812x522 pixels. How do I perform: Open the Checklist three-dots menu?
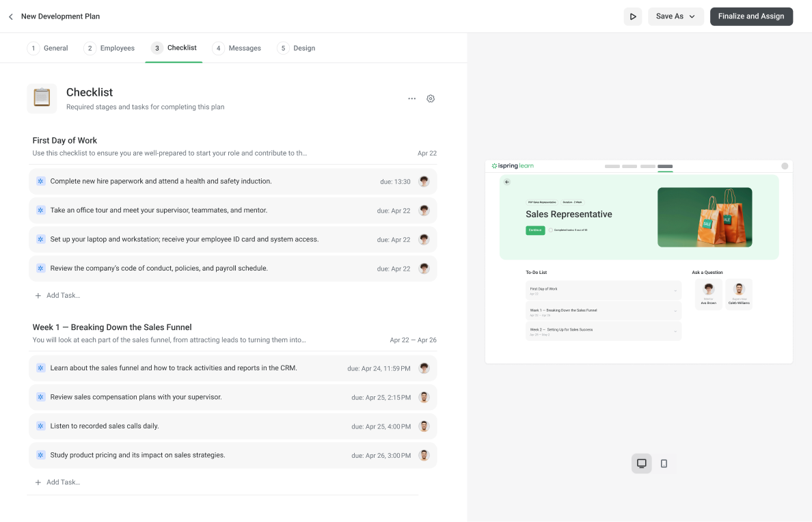(x=411, y=98)
